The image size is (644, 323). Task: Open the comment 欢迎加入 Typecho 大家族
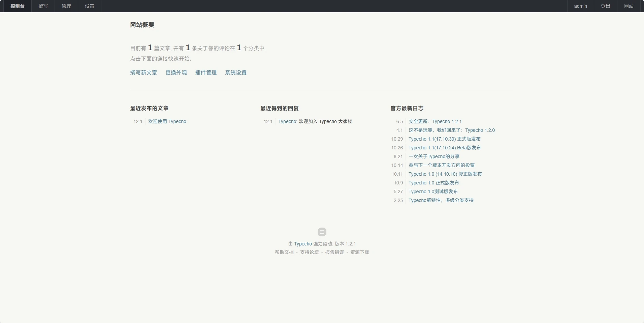click(325, 121)
